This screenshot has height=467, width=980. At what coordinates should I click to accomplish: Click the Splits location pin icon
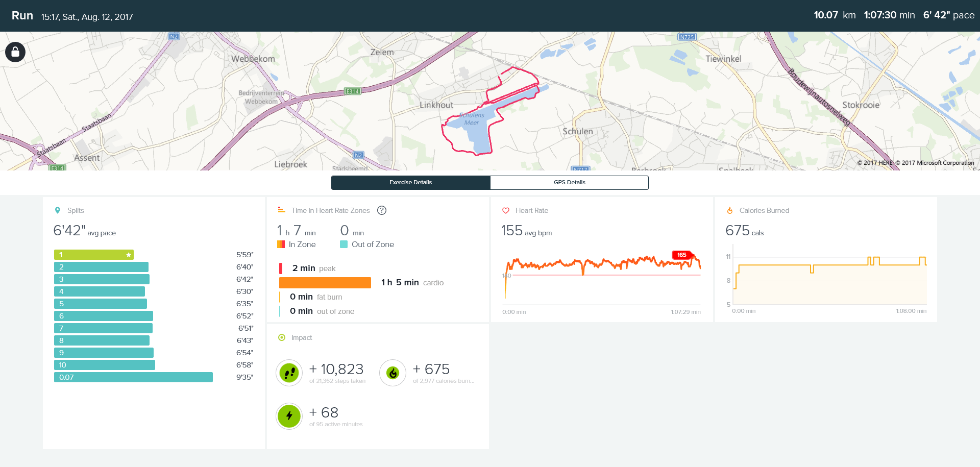[x=58, y=210]
